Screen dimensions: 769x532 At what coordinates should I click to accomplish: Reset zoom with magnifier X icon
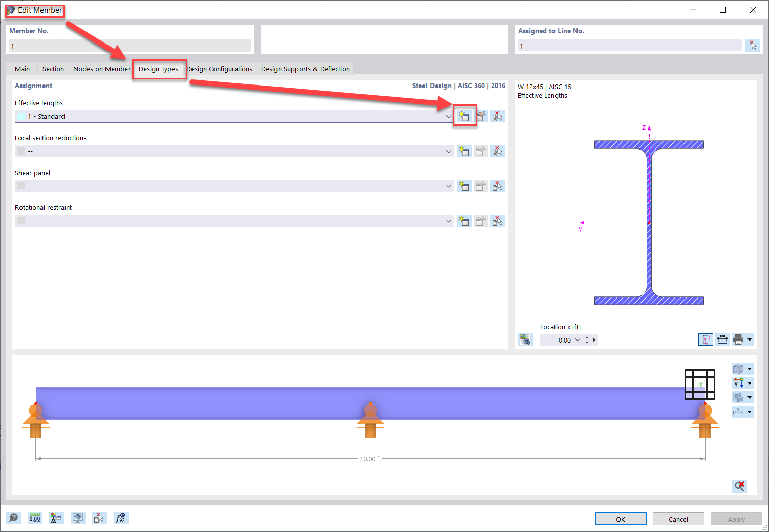[739, 486]
